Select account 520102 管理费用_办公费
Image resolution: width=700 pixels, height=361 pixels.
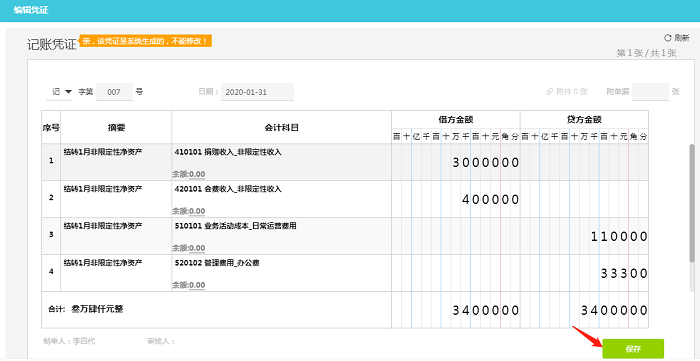pyautogui.click(x=217, y=263)
